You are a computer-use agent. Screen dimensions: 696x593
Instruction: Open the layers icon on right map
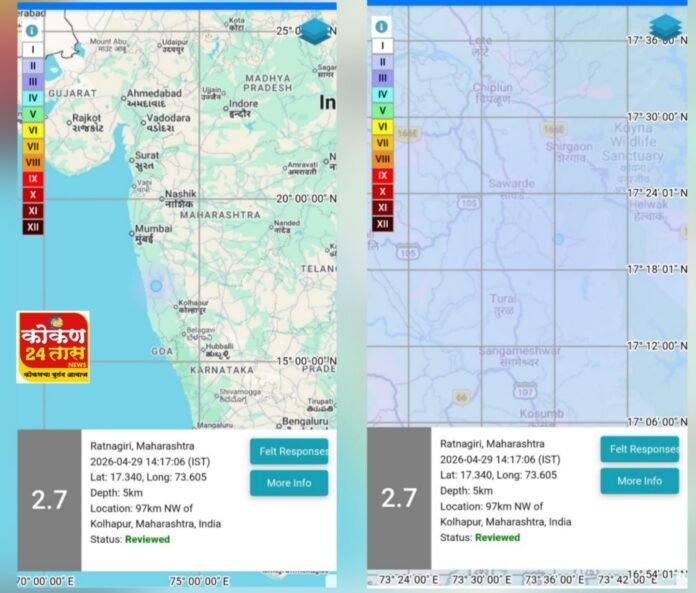(x=665, y=27)
